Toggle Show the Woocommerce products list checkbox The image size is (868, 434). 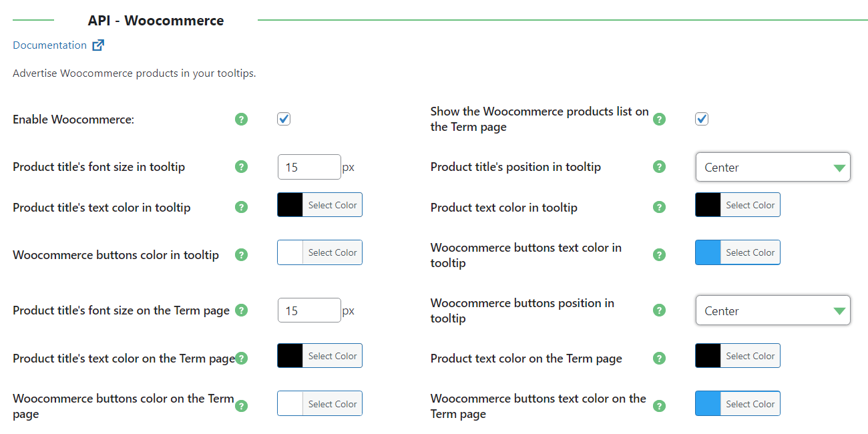pyautogui.click(x=702, y=119)
